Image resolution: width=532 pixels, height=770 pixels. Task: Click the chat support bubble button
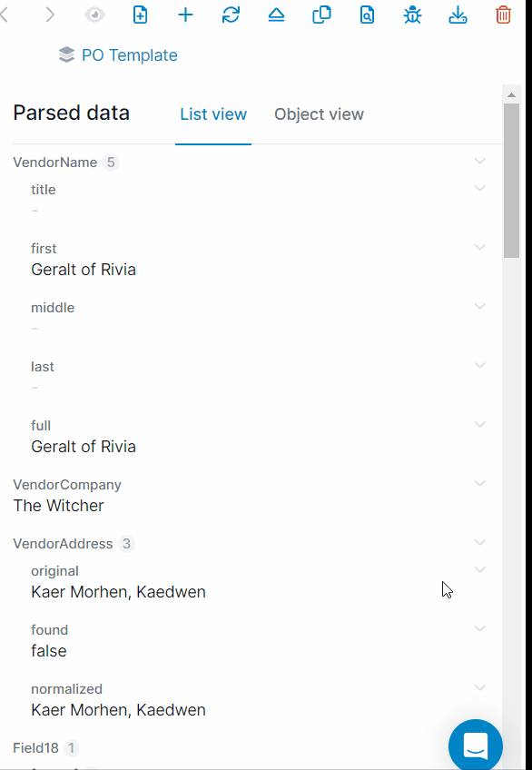pyautogui.click(x=475, y=745)
